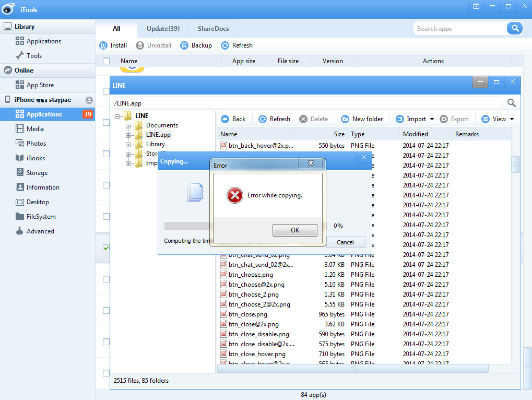Click New folder in the LINE window

362,119
